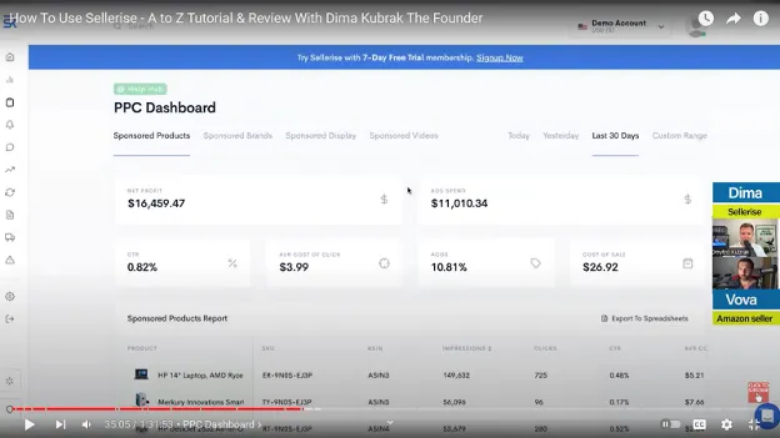
Task: Click the Share arrow icon
Action: 733,19
